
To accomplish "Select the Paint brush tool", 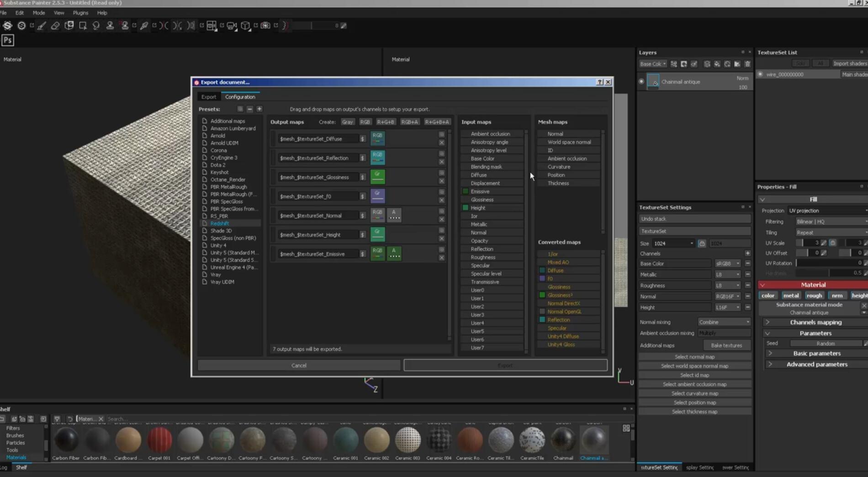I will pyautogui.click(x=42, y=26).
